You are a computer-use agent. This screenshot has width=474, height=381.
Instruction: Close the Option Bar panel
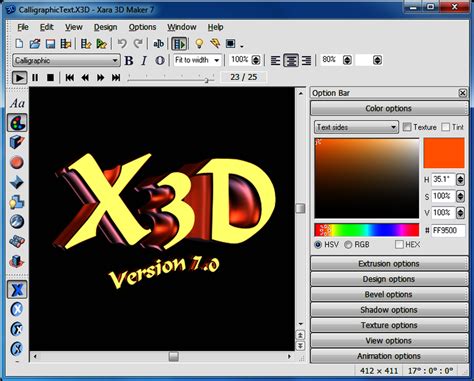[x=462, y=93]
